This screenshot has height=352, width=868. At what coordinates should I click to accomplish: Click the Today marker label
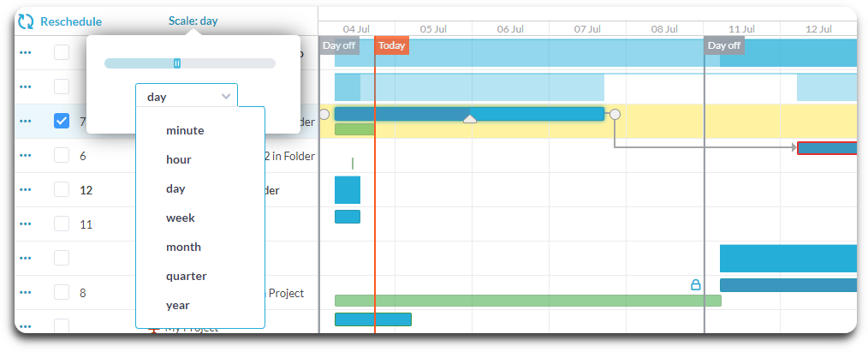[x=392, y=45]
